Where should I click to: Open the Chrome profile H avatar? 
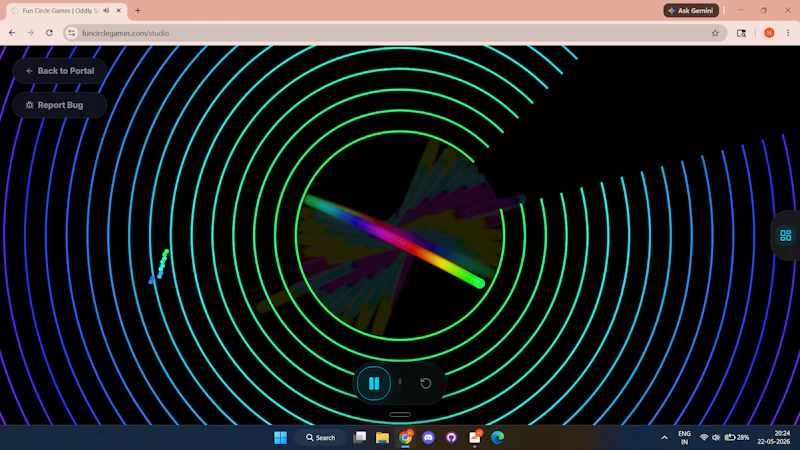(x=769, y=33)
